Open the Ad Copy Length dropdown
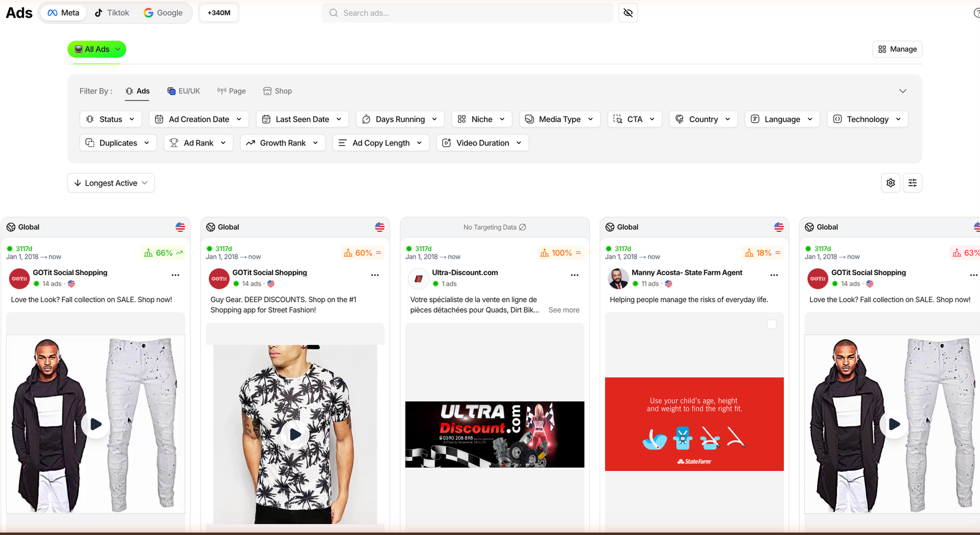The image size is (980, 535). (x=381, y=143)
